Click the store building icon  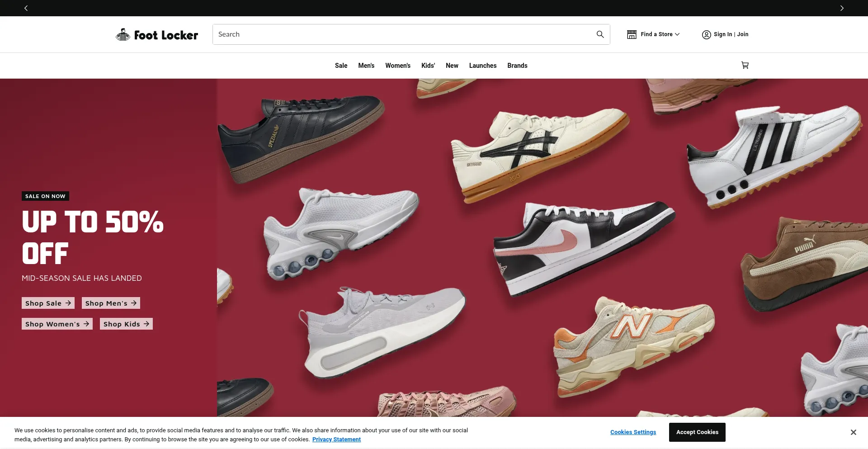(x=632, y=34)
